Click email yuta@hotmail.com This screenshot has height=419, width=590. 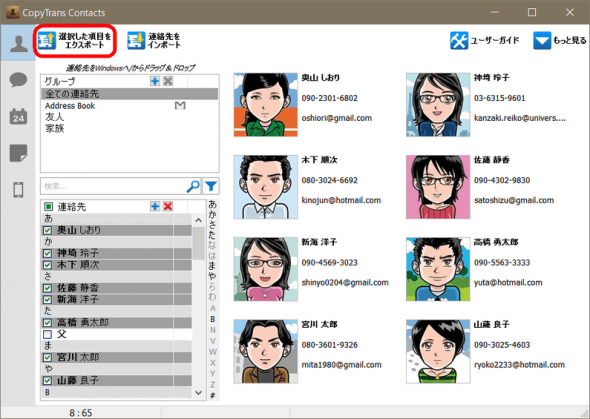click(x=508, y=282)
